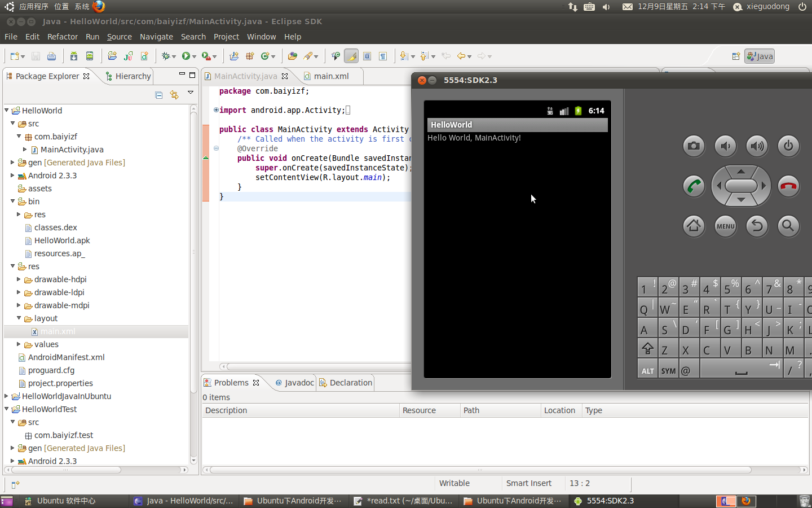Screen dimensions: 812x508
Task: Expand the MainActivity.java tree node
Action: coord(25,150)
